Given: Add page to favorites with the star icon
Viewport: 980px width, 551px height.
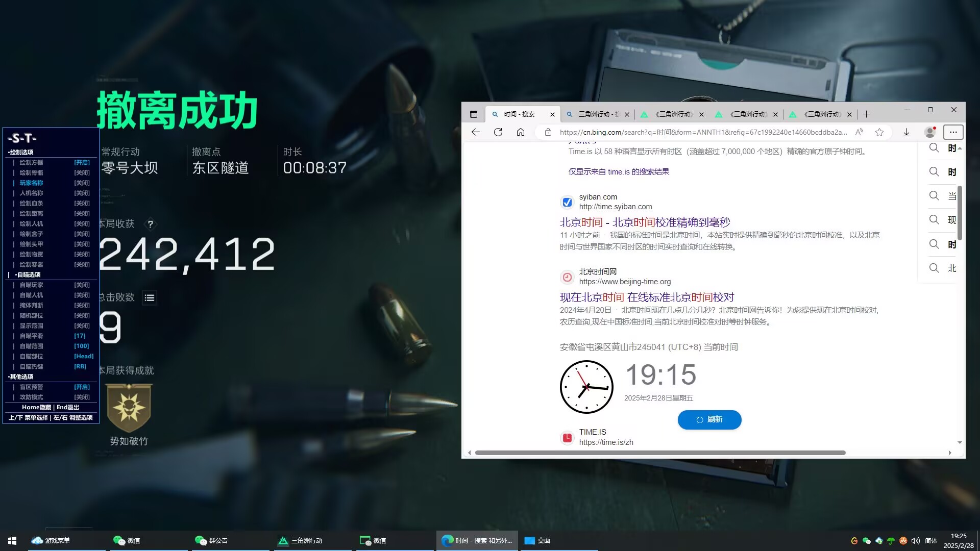Looking at the screenshot, I should [879, 132].
